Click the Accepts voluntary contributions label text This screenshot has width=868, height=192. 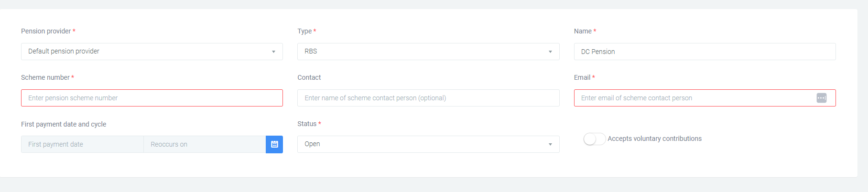pyautogui.click(x=654, y=139)
